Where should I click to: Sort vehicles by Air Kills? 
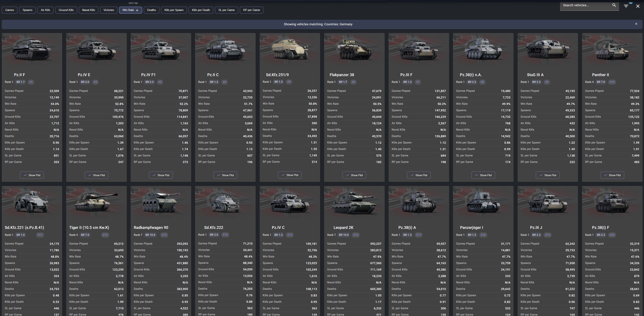(45, 10)
